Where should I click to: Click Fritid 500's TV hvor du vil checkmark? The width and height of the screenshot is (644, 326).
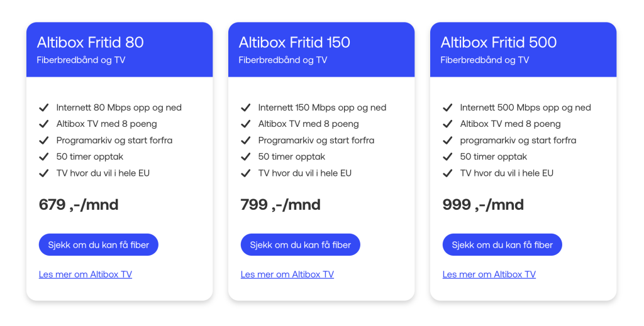(x=448, y=173)
